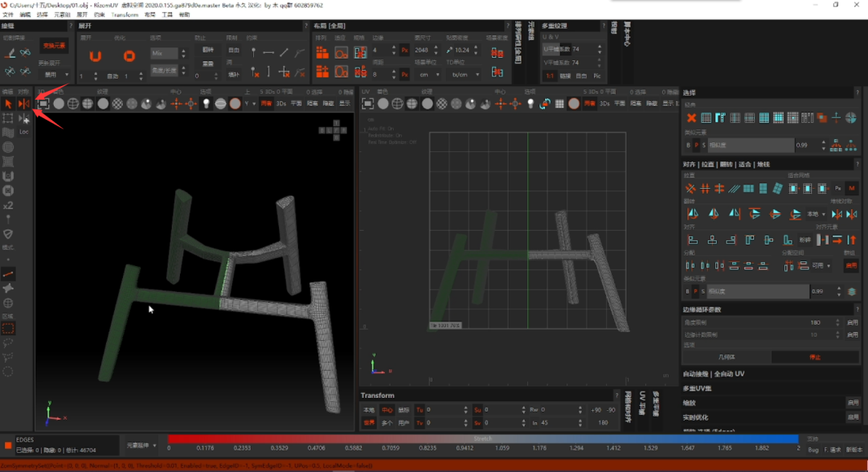This screenshot has height=472, width=868.
Task: Toggle the Px button beside margin value 4
Action: point(404,50)
